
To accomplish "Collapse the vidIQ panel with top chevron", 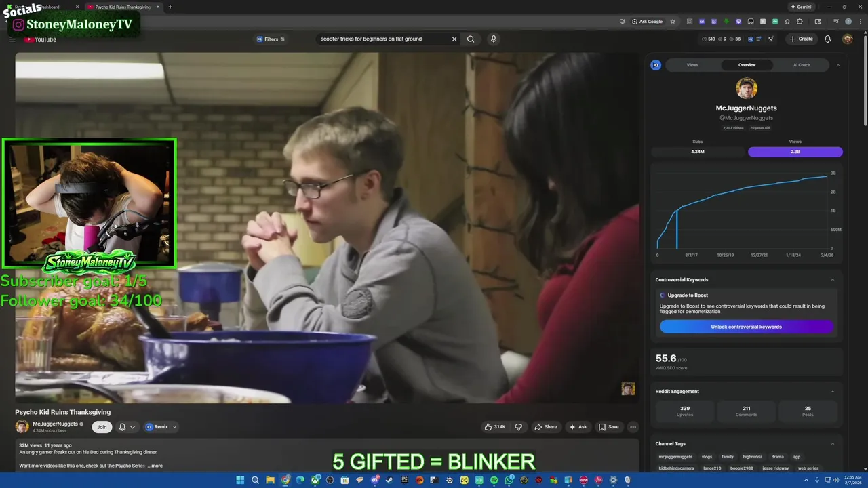I will (x=837, y=65).
